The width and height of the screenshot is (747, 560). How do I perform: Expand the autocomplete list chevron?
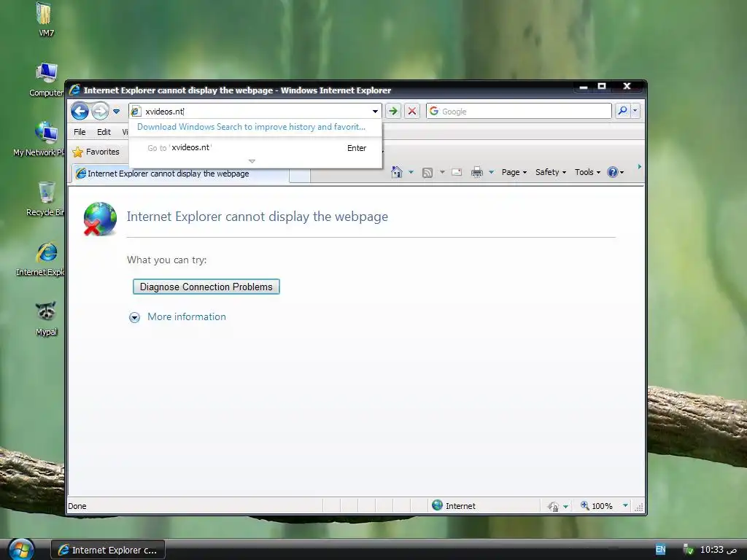[x=252, y=161]
